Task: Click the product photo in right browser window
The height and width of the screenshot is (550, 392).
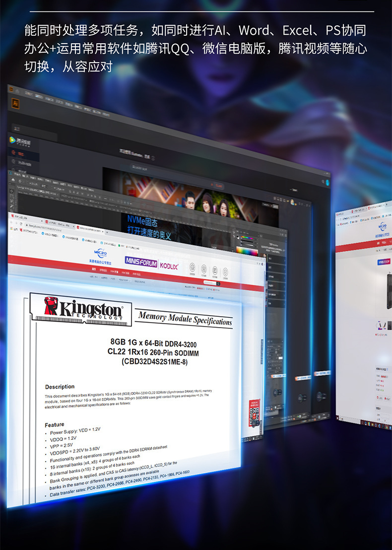Action: tap(389, 291)
